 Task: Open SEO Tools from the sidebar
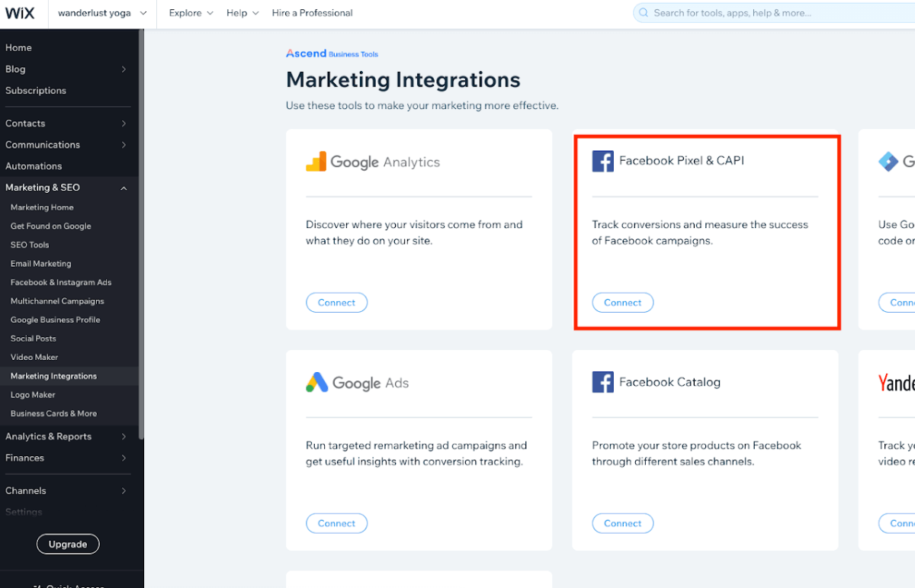(30, 244)
